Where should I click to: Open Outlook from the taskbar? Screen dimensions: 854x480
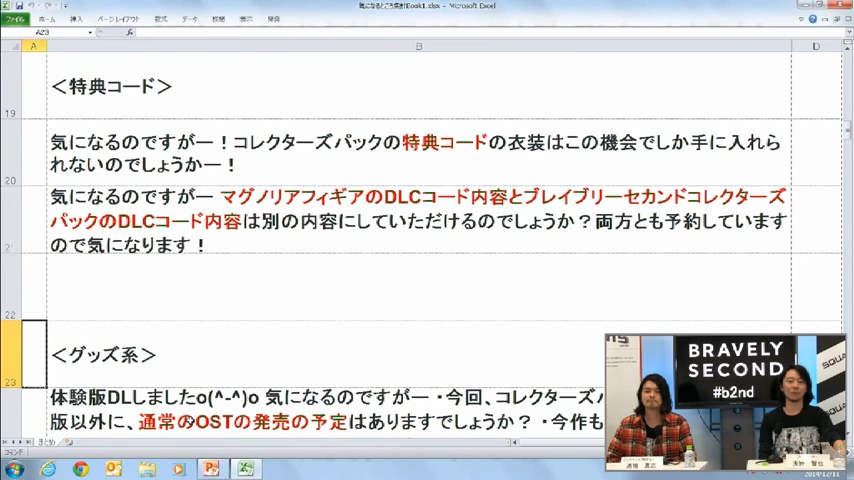tap(113, 469)
